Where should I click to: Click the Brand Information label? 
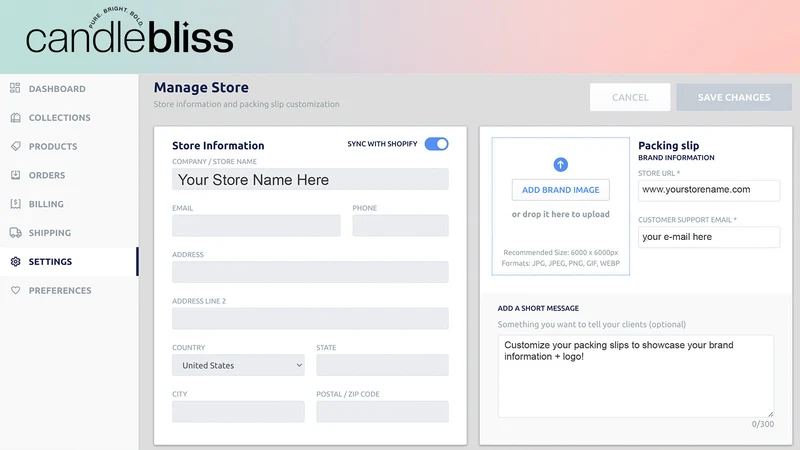pos(676,158)
